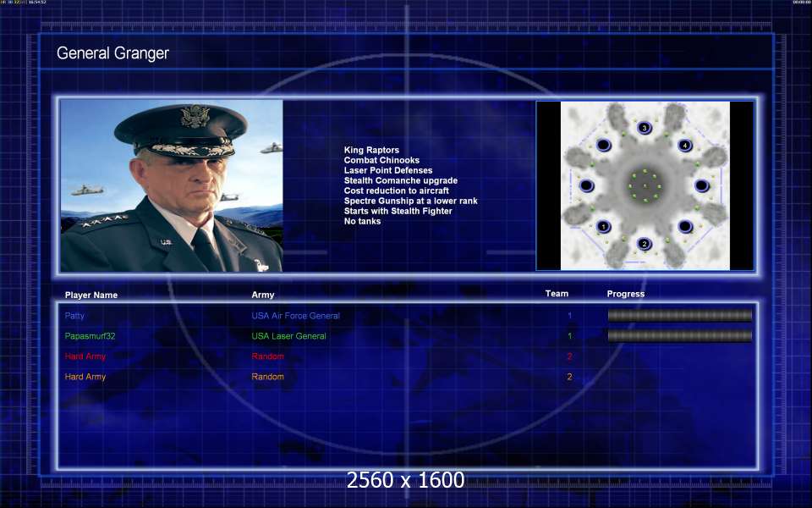Click the King Raptors line
Viewport: 812px width, 508px height.
coord(371,150)
